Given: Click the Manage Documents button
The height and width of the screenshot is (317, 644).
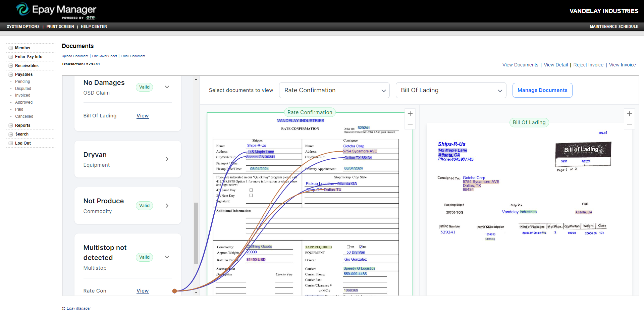Looking at the screenshot, I should 542,90.
